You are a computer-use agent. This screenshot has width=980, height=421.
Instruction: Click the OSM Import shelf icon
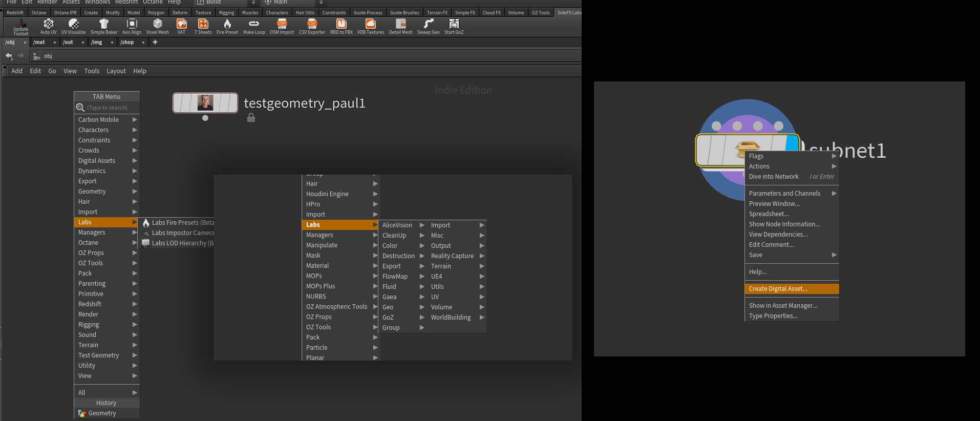(282, 27)
